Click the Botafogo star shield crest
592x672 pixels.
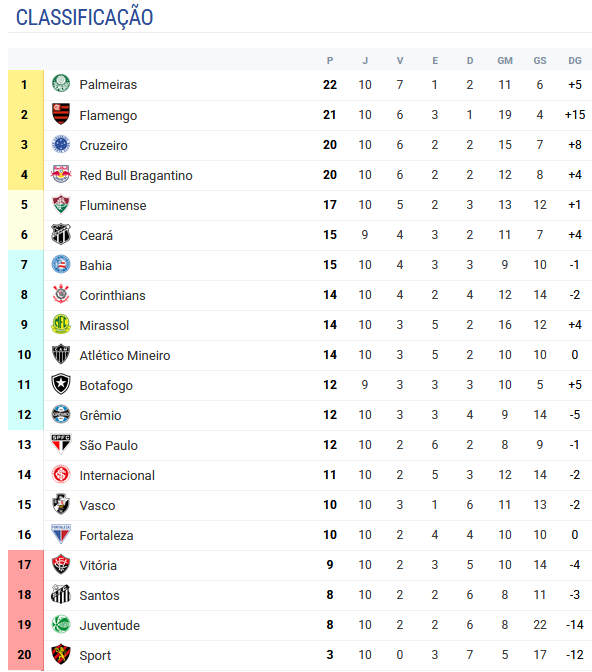coord(61,384)
